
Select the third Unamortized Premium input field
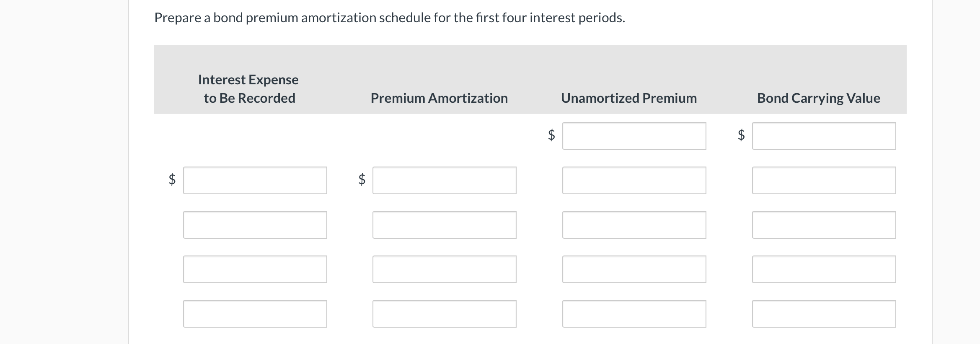634,224
